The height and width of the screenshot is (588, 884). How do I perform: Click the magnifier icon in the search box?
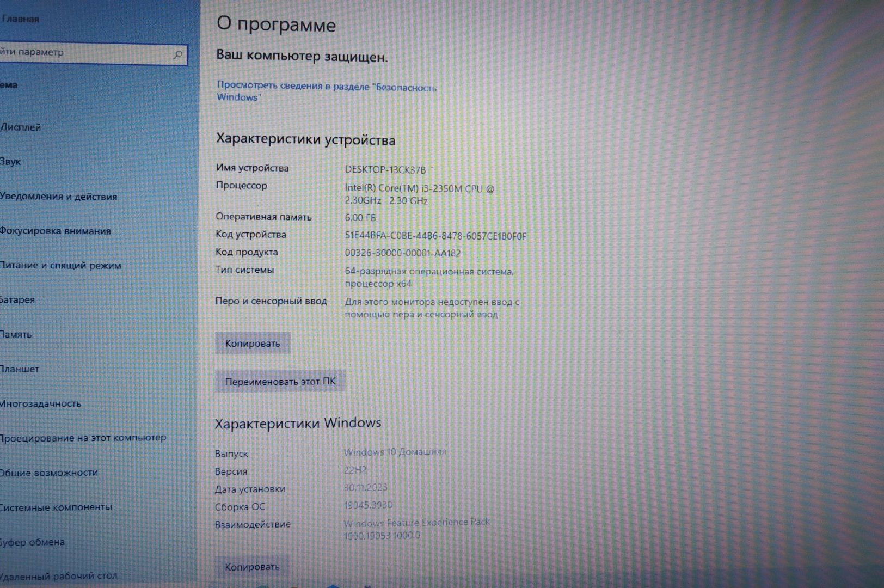177,54
